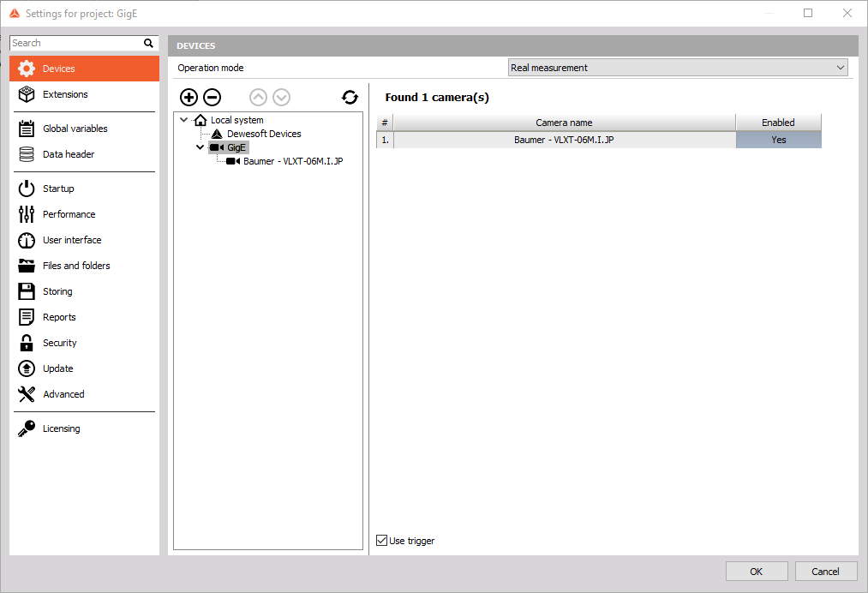
Task: Open the Update settings section
Action: (x=84, y=368)
